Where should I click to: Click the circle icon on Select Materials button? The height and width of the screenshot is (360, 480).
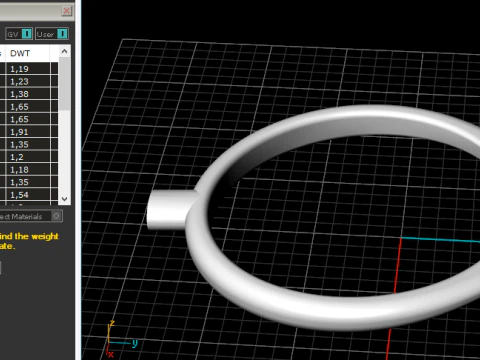(56, 216)
